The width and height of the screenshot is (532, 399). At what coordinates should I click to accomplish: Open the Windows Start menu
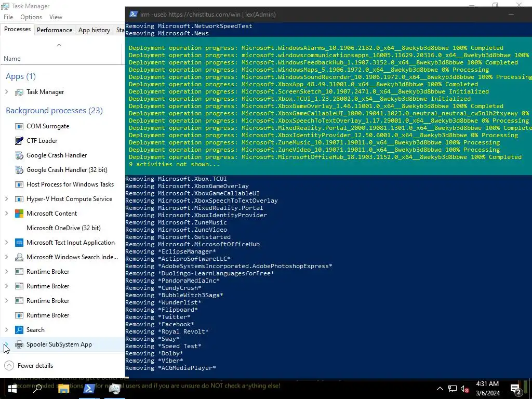tap(12, 389)
